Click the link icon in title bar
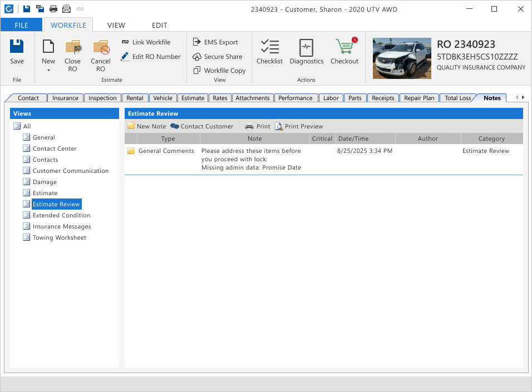The image size is (532, 392). 80,9
